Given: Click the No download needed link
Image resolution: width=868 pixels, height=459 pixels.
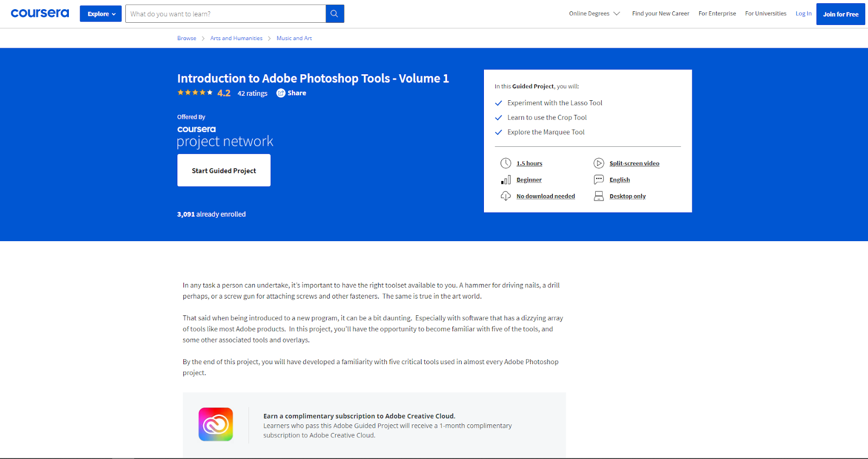Looking at the screenshot, I should pyautogui.click(x=546, y=196).
